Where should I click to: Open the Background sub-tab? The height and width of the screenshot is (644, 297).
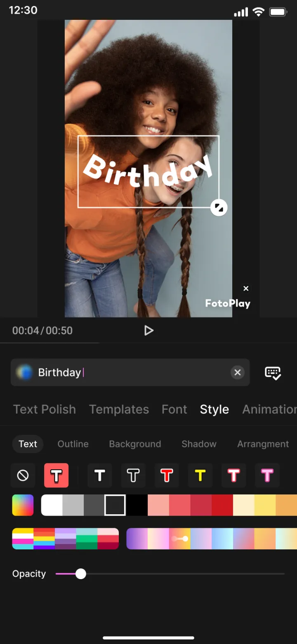(x=135, y=444)
